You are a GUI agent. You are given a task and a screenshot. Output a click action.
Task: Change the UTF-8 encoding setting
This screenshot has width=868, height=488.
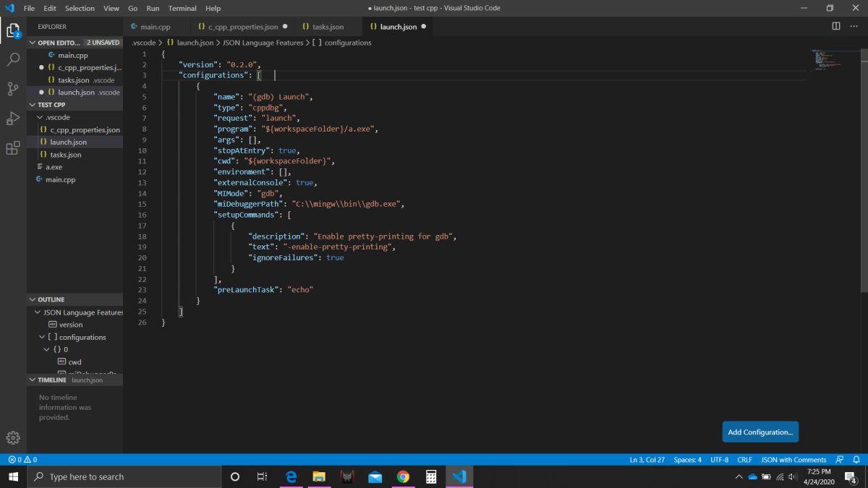coord(720,460)
